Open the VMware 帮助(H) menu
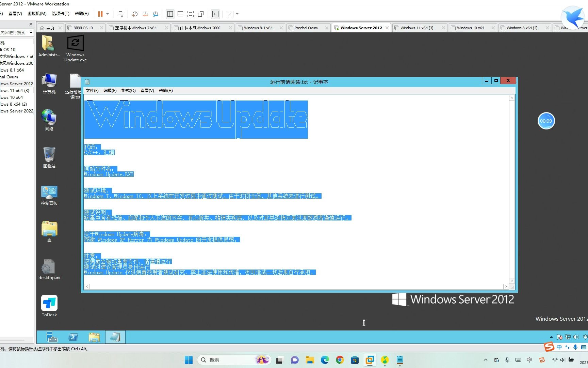Viewport: 588px width, 368px height. (82, 14)
